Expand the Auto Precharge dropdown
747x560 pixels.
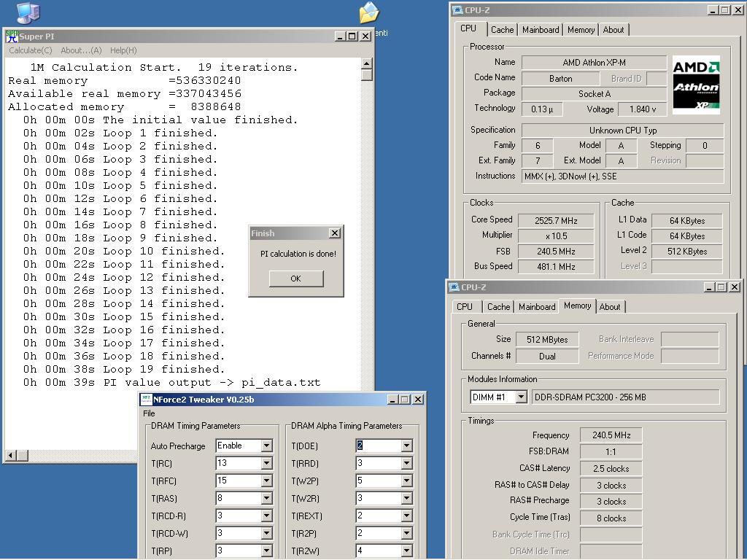[267, 446]
